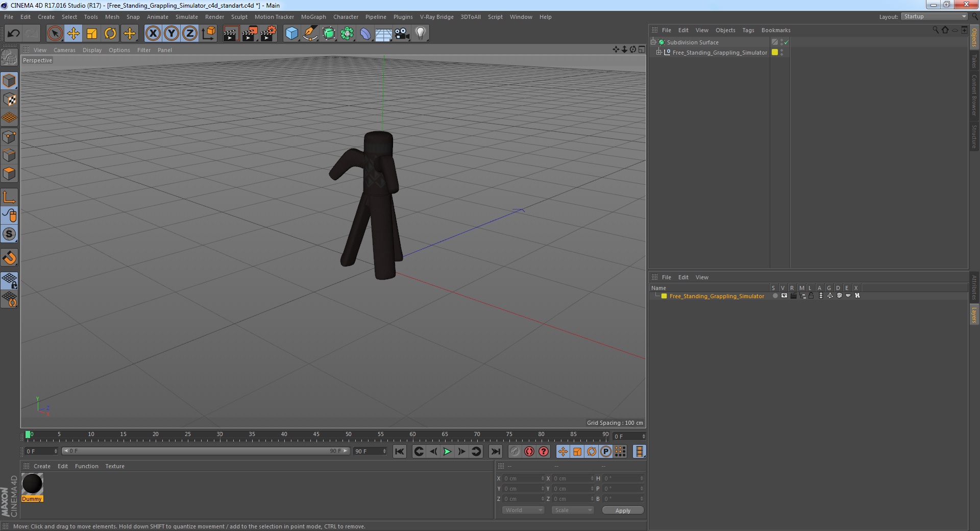The width and height of the screenshot is (980, 531).
Task: Open viewport Display menu
Action: click(92, 50)
